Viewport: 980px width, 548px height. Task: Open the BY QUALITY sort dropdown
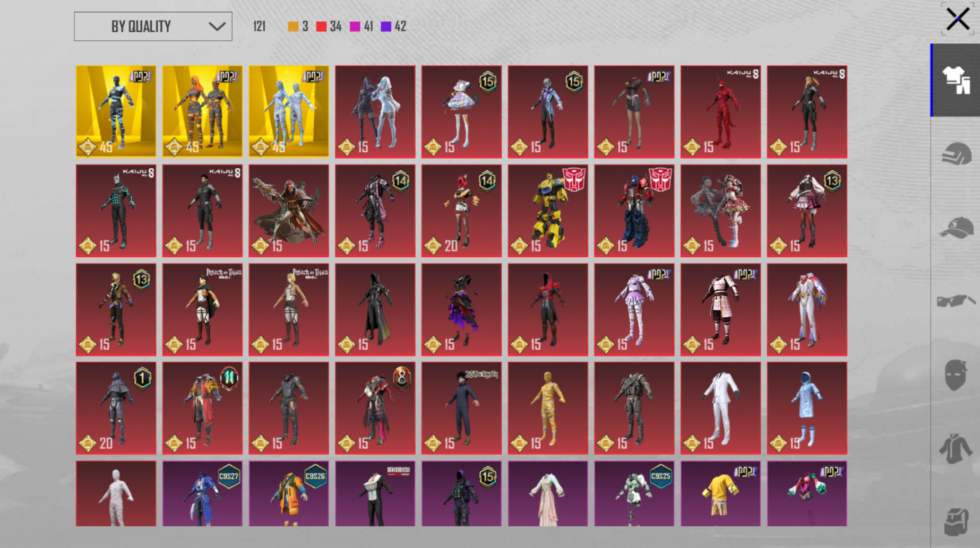pyautogui.click(x=153, y=27)
